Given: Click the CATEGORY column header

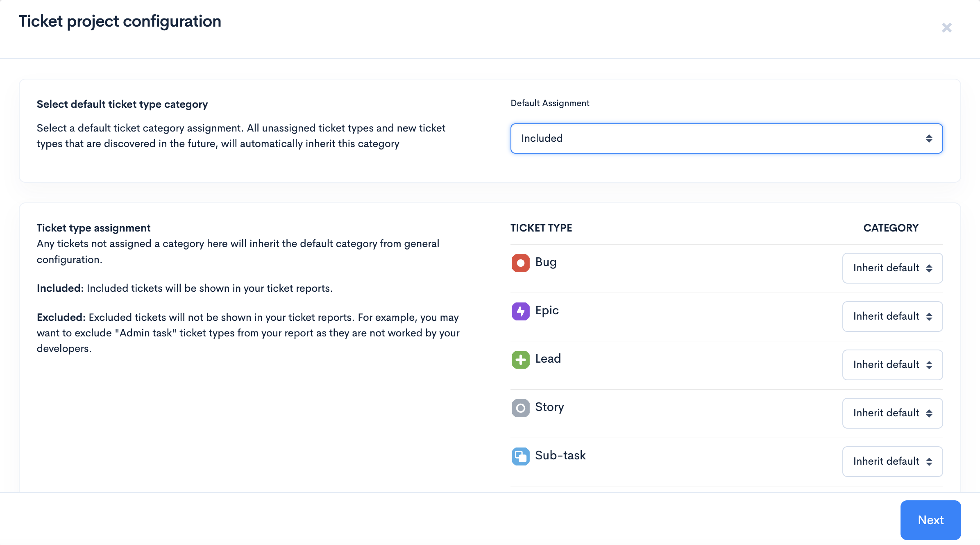Looking at the screenshot, I should point(891,228).
